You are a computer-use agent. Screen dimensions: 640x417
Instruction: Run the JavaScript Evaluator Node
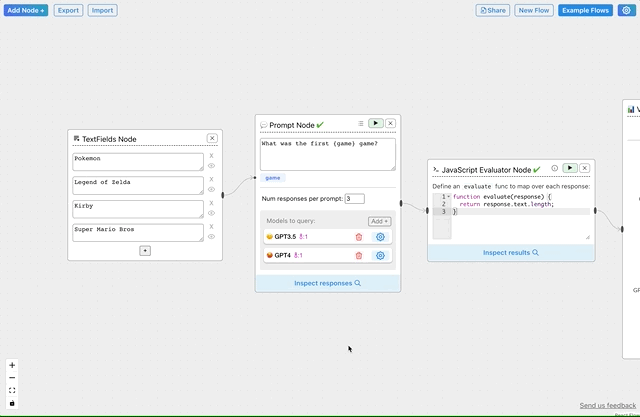(x=570, y=168)
